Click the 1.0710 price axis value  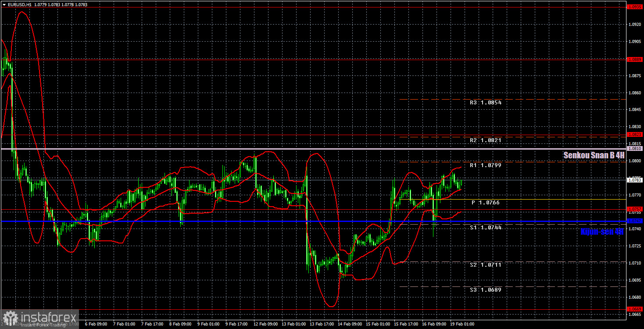pos(635,263)
